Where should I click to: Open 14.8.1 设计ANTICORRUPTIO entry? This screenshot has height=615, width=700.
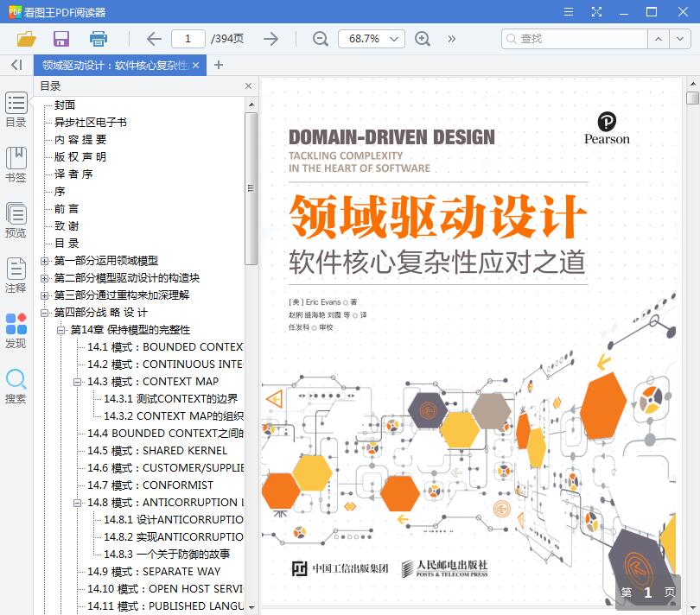pos(174,520)
